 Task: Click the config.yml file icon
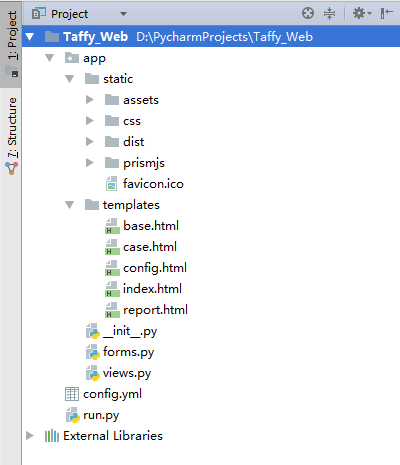[72, 394]
